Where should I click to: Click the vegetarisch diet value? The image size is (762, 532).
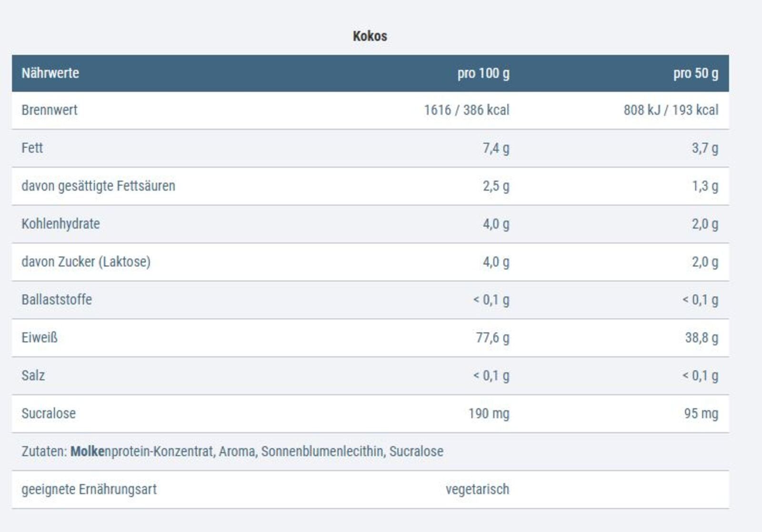tap(477, 489)
